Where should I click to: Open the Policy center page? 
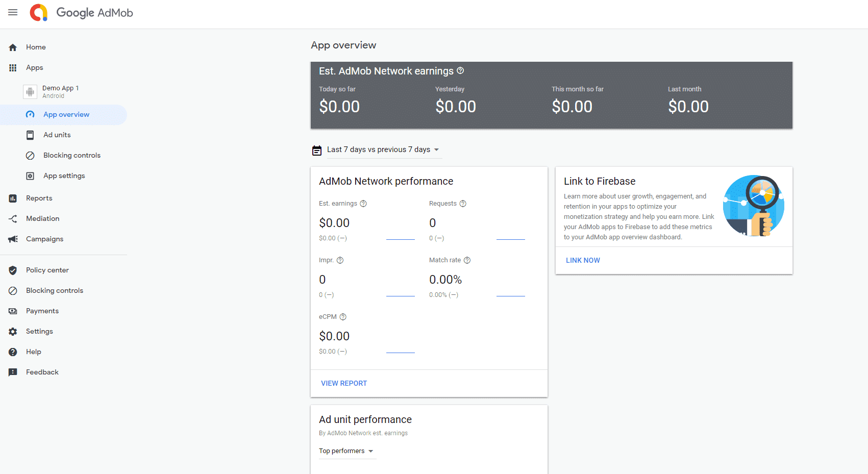tap(47, 270)
